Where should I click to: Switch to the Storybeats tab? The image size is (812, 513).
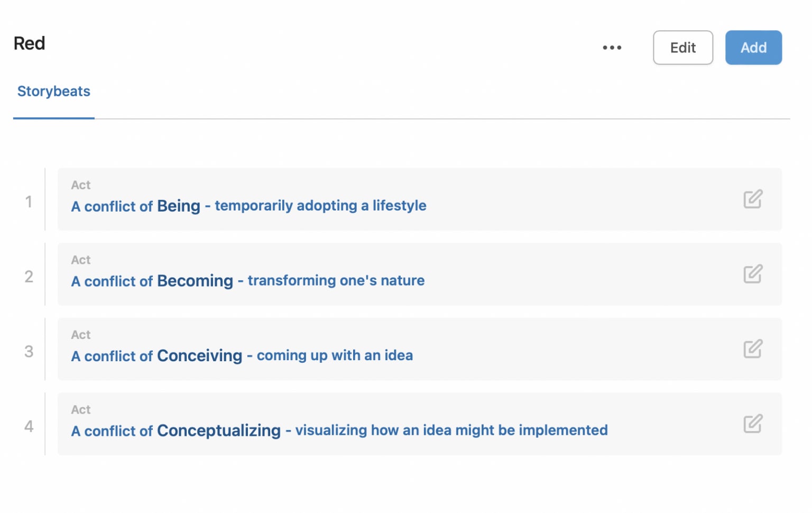pyautogui.click(x=54, y=91)
